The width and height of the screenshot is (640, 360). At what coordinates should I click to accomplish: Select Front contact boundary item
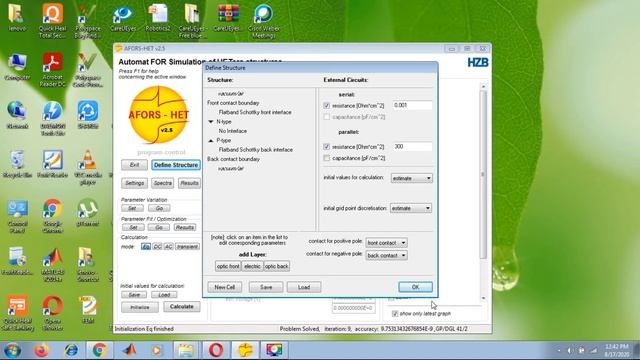(233, 103)
